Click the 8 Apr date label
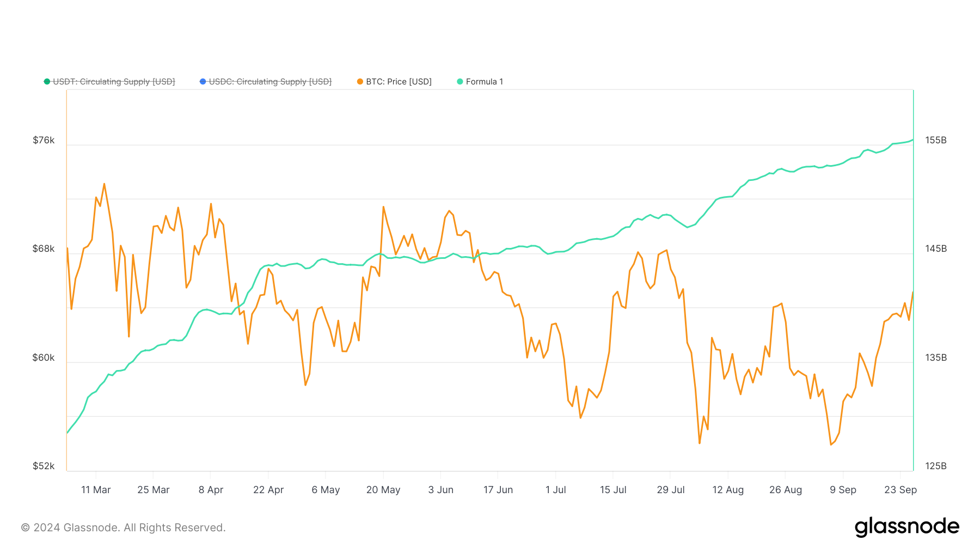Image resolution: width=980 pixels, height=552 pixels. (211, 490)
